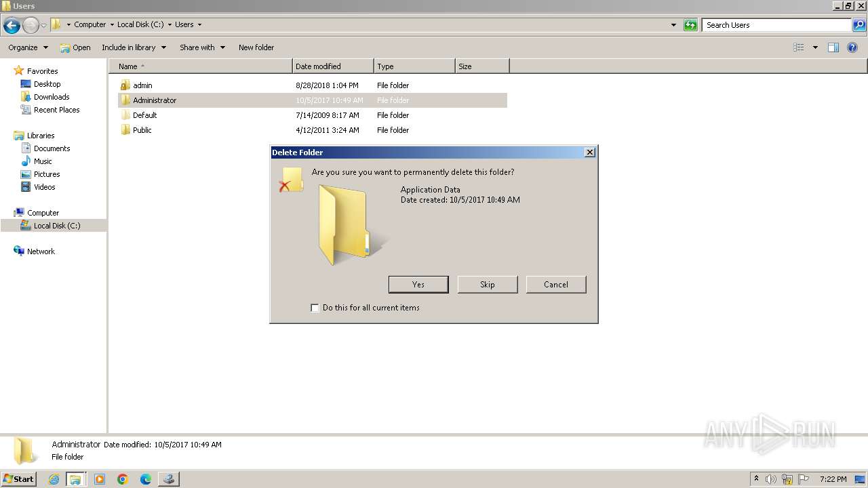The width and height of the screenshot is (868, 488).
Task: Confirm deletion with the Yes button
Action: tap(418, 285)
